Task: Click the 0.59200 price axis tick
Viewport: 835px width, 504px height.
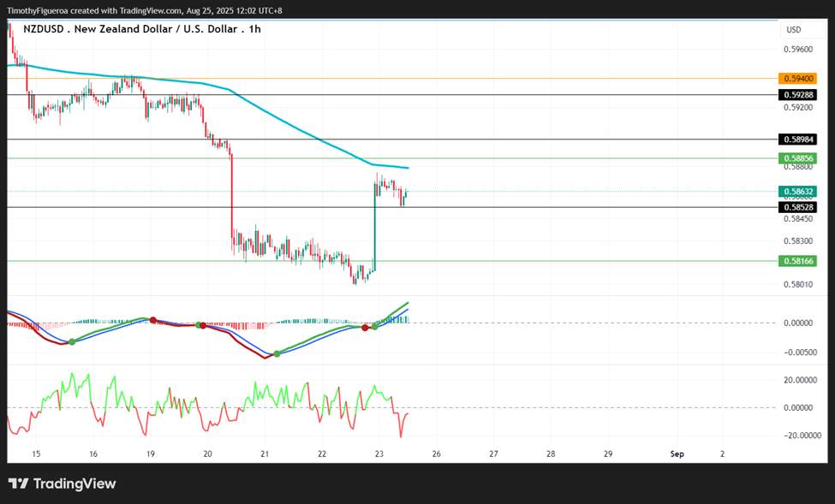Action: pyautogui.click(x=797, y=108)
